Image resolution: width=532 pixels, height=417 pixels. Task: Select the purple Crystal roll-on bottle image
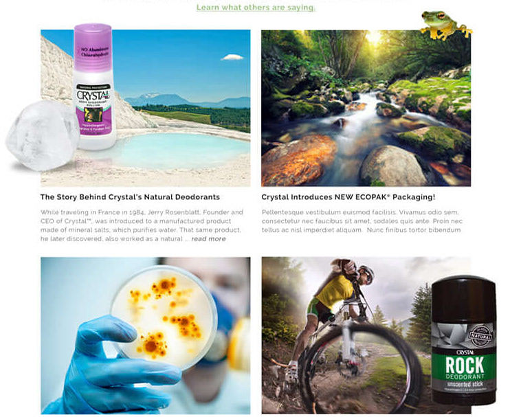point(94,87)
